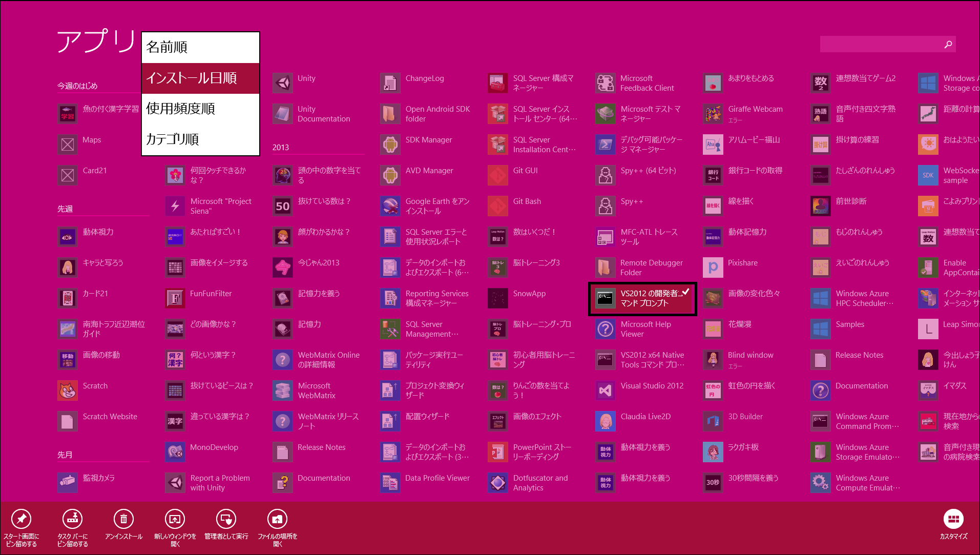Uncheck the selected VS2012 開発者コマンド プロンプト tile
This screenshot has width=980, height=555.
click(x=642, y=299)
